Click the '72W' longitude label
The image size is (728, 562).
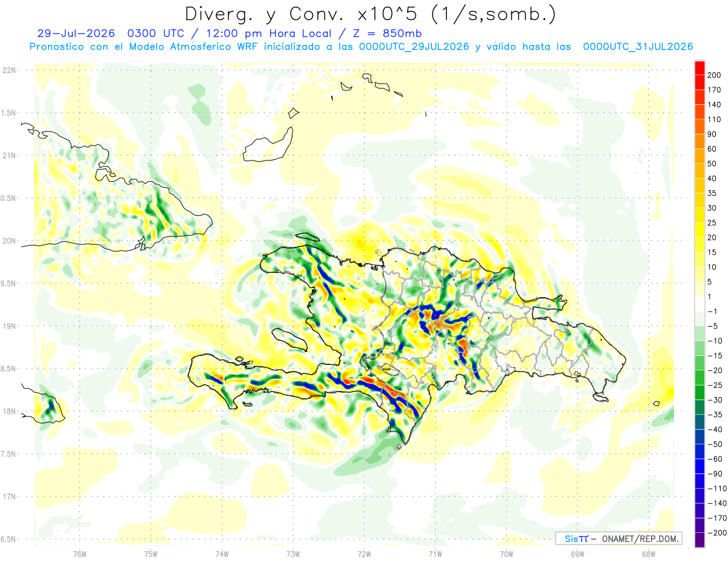[364, 554]
